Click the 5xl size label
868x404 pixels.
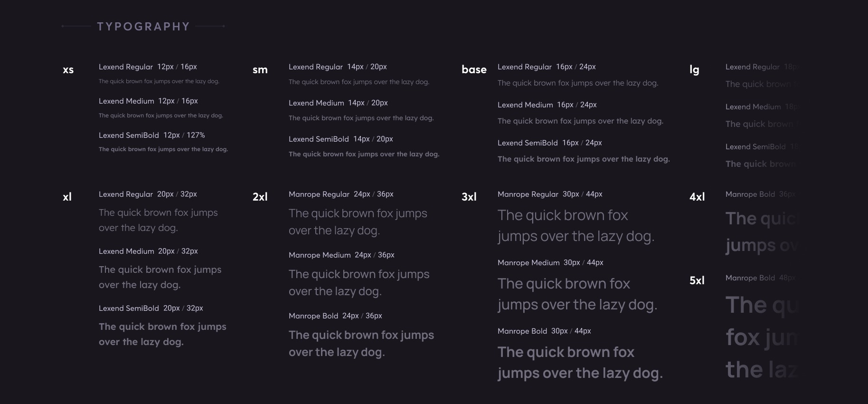point(697,280)
